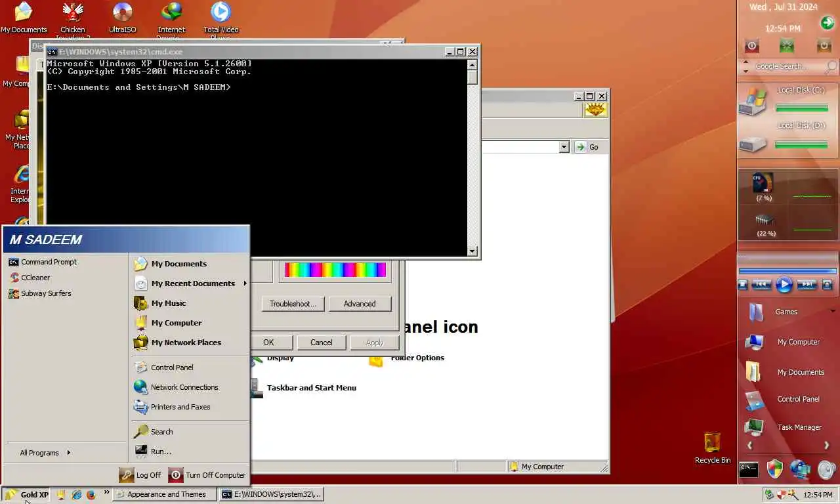The image size is (840, 504).
Task: Click the Turn Off Computer button
Action: (207, 475)
